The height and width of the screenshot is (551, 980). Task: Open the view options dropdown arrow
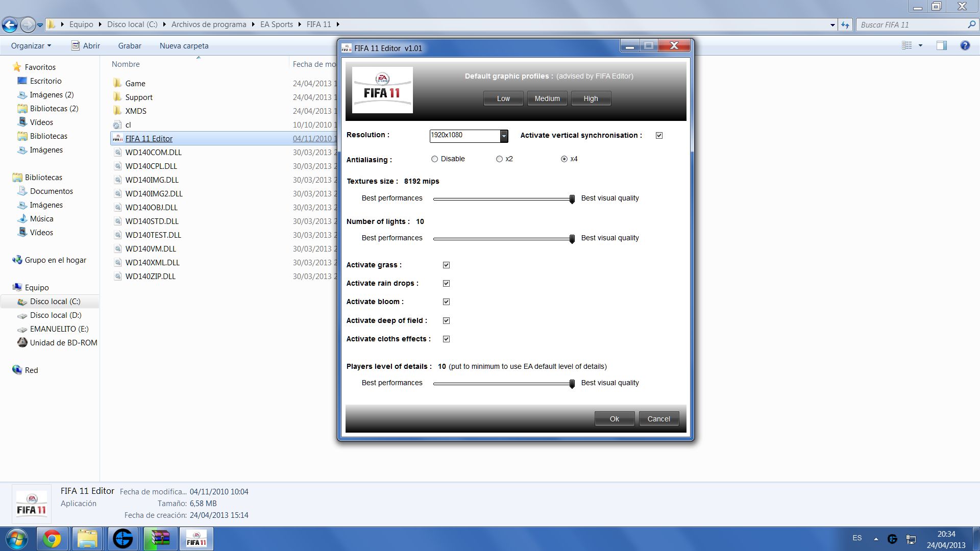[x=920, y=45]
